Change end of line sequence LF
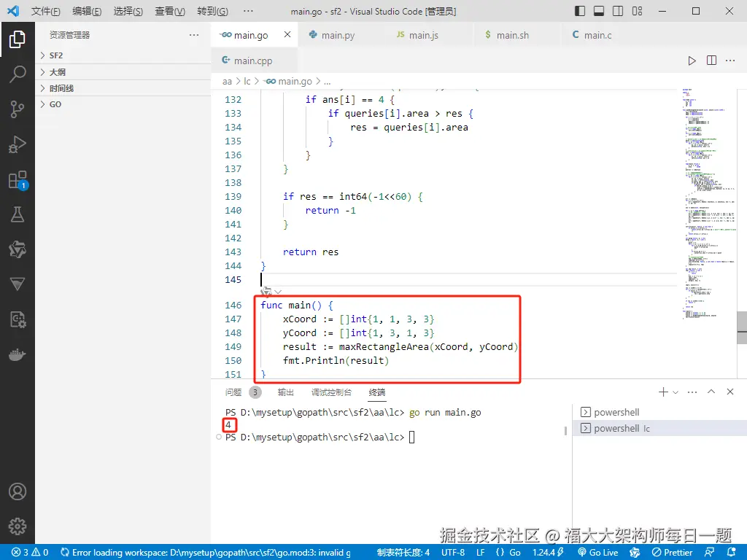 click(481, 553)
